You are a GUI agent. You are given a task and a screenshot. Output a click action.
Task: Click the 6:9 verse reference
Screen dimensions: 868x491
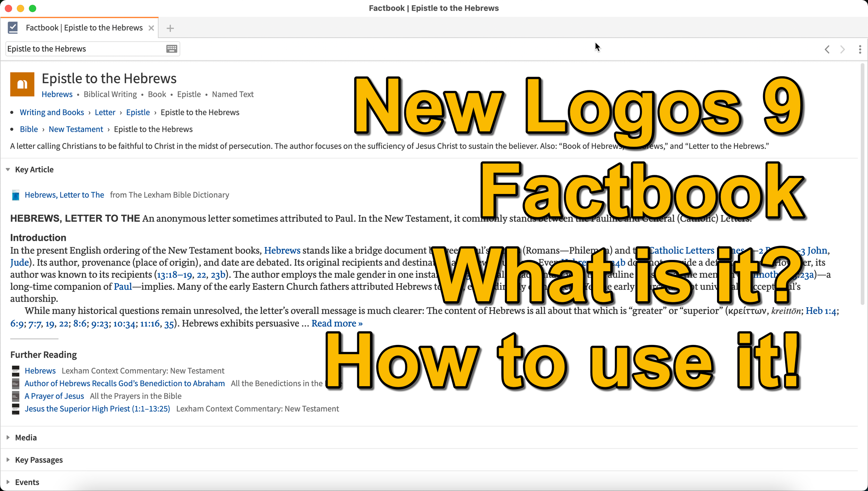(x=17, y=324)
